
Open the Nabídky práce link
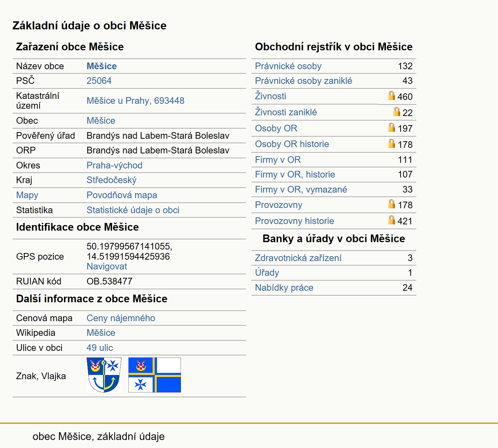284,288
